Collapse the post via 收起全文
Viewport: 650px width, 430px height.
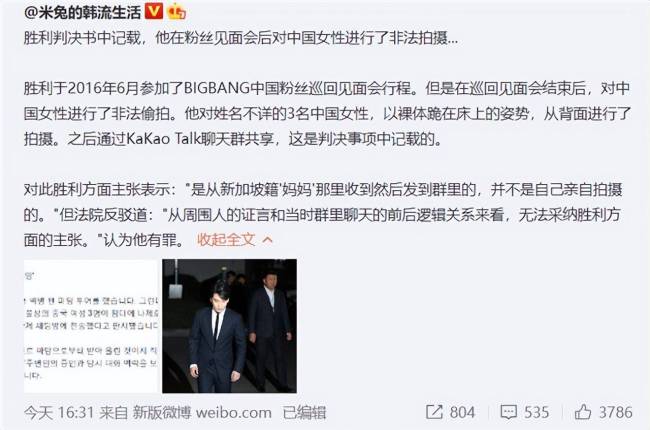226,240
